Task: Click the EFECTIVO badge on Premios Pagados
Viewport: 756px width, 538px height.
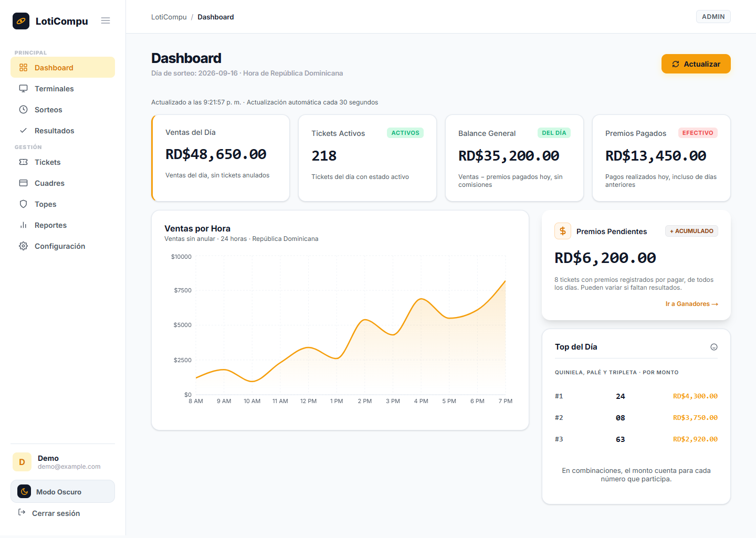Action: [x=698, y=133]
